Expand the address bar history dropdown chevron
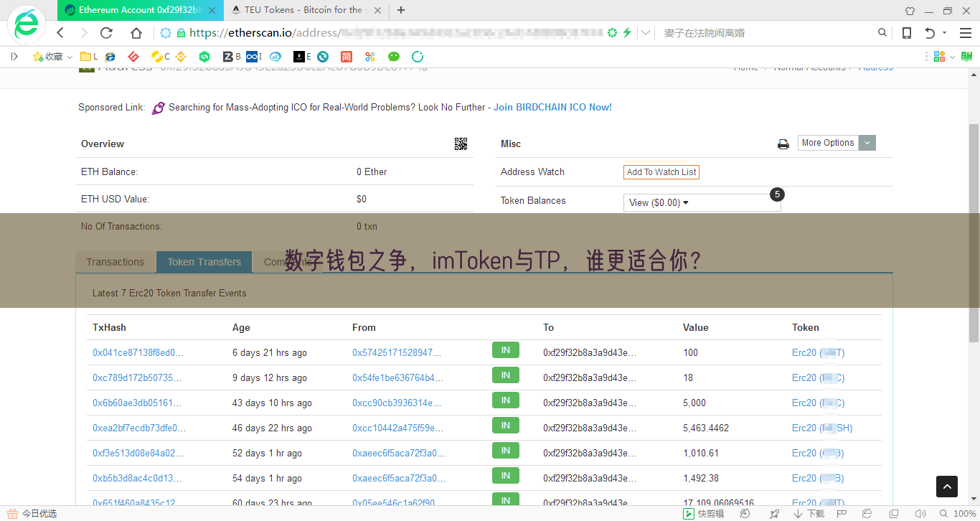The image size is (980, 521). 646,33
